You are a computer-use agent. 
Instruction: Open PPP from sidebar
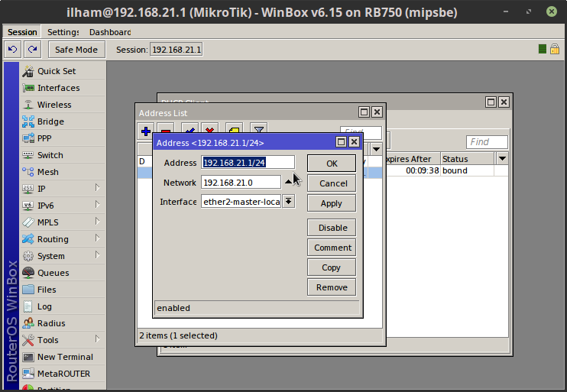click(x=63, y=138)
